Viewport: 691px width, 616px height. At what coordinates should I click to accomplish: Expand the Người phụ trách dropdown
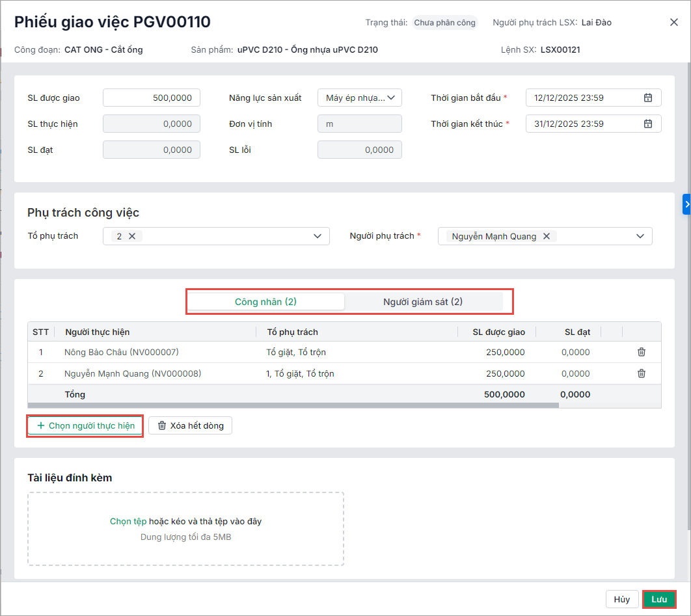tap(640, 236)
